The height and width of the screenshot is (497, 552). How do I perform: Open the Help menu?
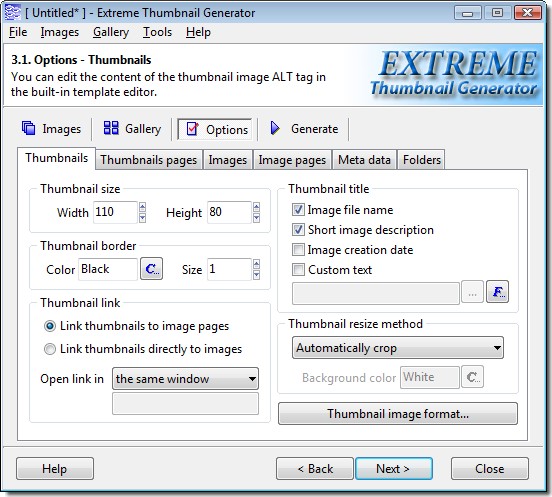click(198, 32)
